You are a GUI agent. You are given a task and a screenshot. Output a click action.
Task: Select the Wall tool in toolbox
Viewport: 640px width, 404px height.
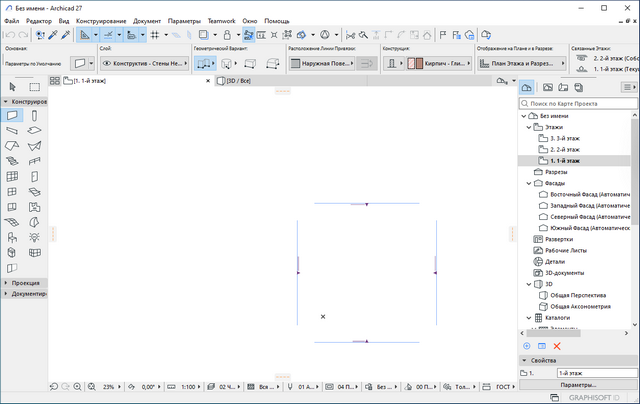12,116
